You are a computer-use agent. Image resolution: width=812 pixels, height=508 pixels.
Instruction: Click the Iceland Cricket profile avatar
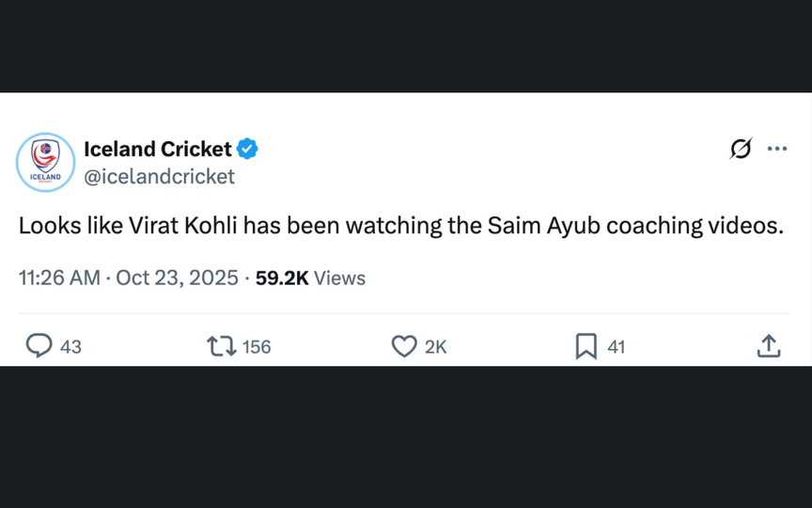click(x=45, y=162)
